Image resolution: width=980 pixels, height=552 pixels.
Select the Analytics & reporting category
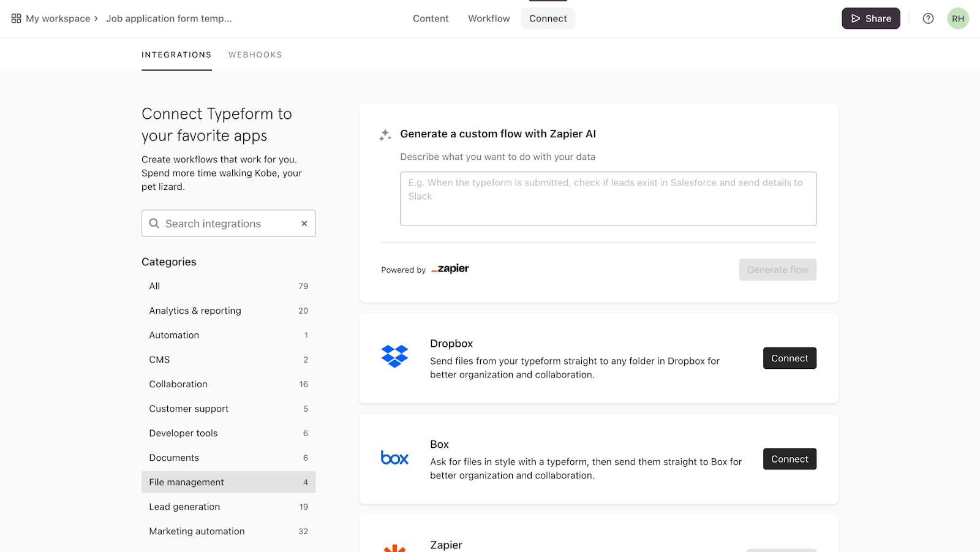pos(228,311)
